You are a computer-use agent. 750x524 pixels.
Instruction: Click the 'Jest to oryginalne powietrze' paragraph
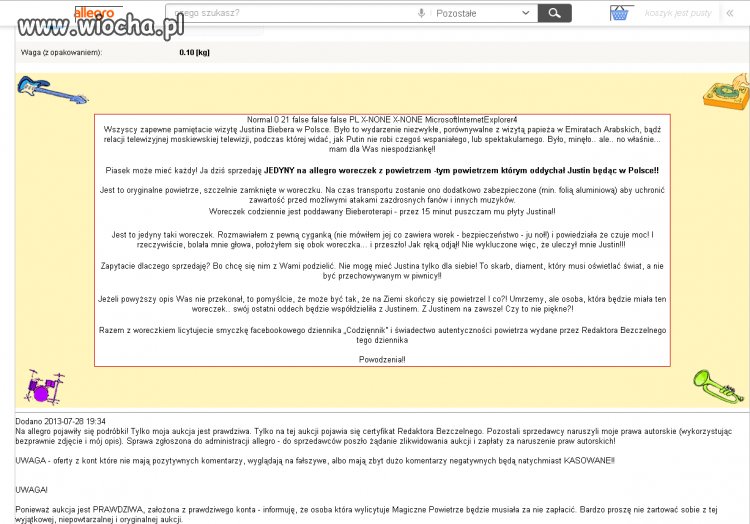[382, 195]
